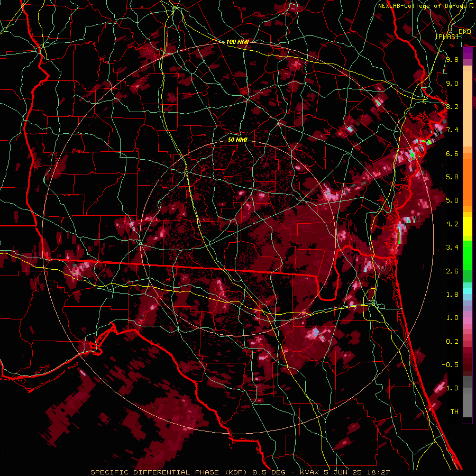
Task: Click the 8.2 legend value
Action: [x=452, y=106]
